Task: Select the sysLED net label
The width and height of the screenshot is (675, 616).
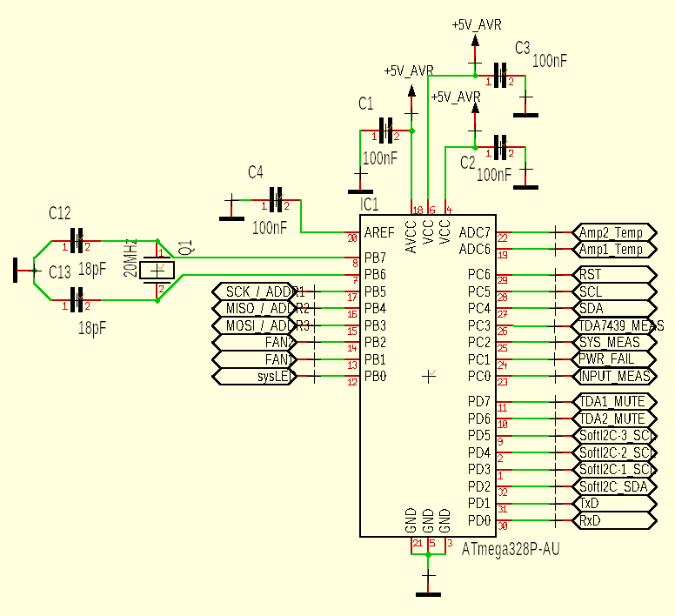Action: pyautogui.click(x=255, y=376)
